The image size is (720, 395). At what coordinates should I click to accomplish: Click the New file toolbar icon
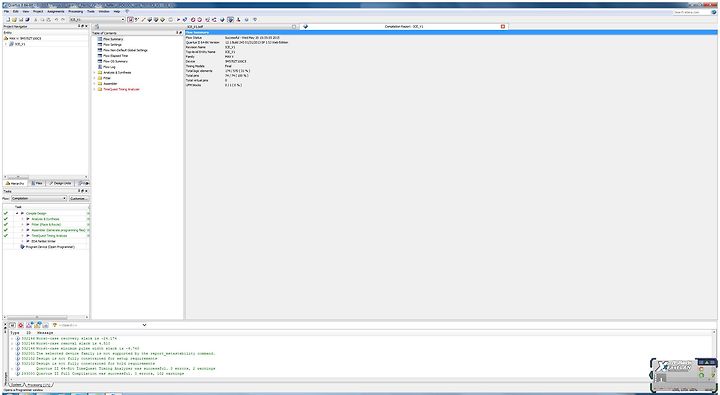[8, 20]
